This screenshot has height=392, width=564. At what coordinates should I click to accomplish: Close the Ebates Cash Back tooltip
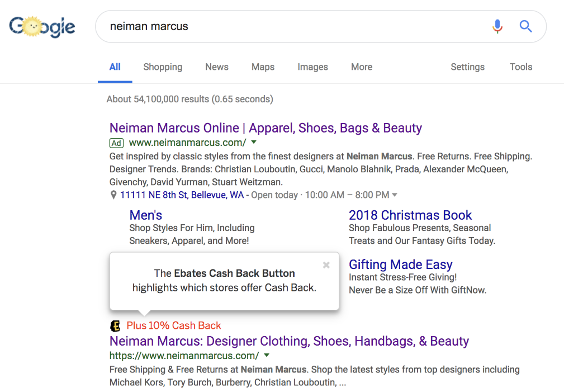tap(326, 265)
